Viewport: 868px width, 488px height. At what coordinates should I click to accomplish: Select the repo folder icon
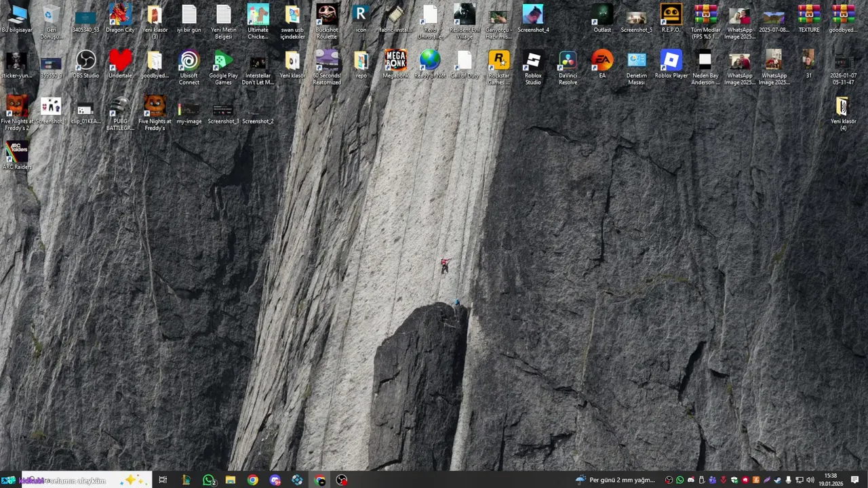tap(361, 64)
